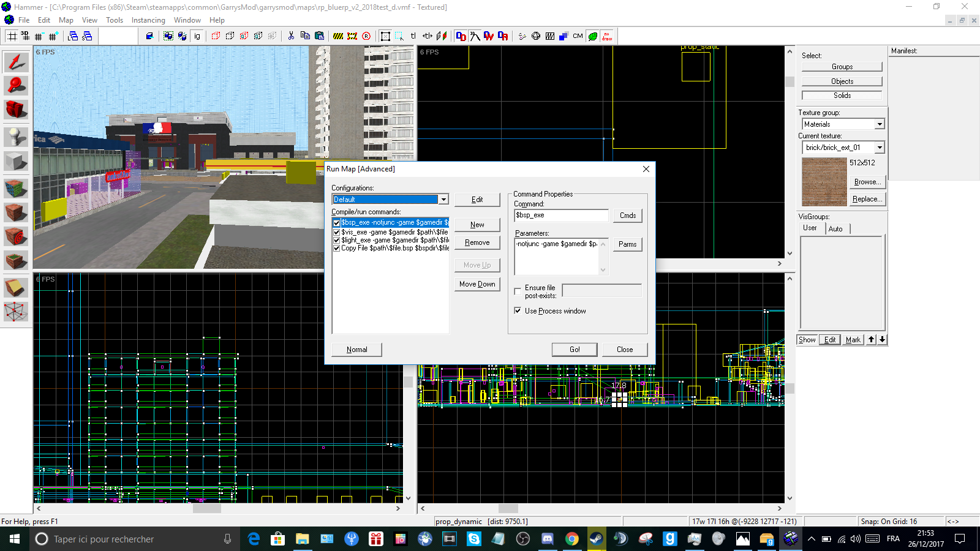This screenshot has height=551, width=980.
Task: Click the Remove button in Run Map dialog
Action: 477,242
